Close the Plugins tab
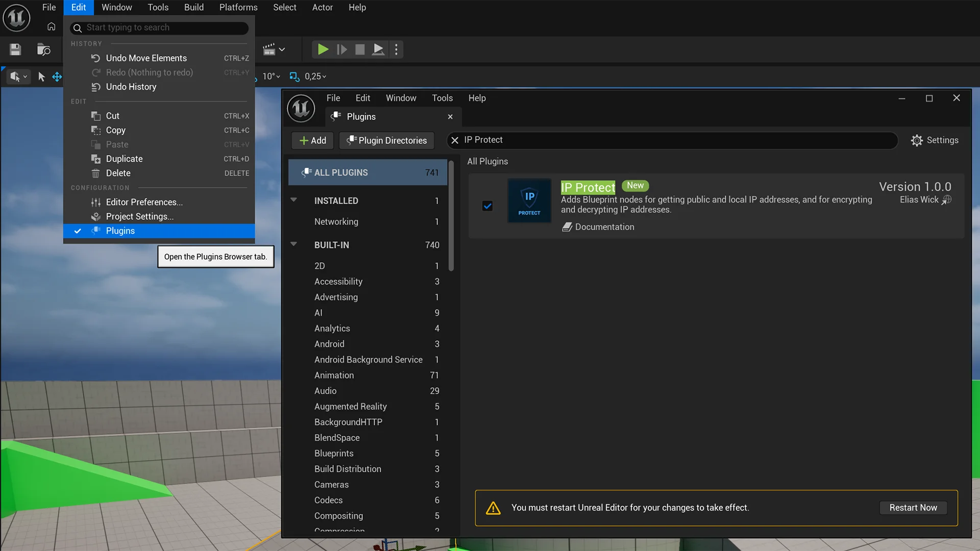Viewport: 980px width, 551px height. (x=450, y=117)
